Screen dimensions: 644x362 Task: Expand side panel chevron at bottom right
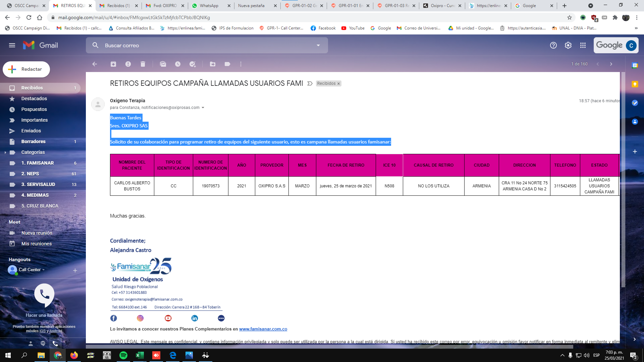pos(635,339)
